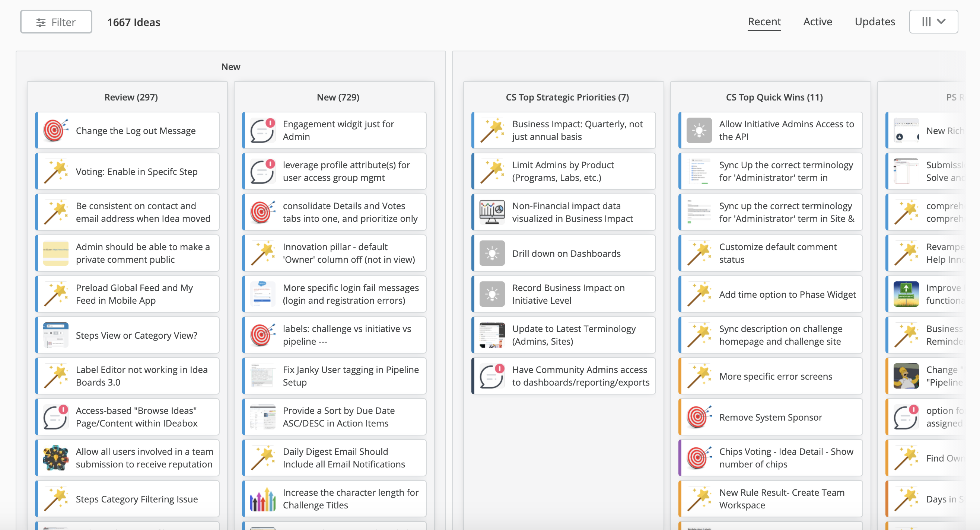Click the target icon on Chips Voting Idea Detail card
The height and width of the screenshot is (530, 980).
(699, 458)
